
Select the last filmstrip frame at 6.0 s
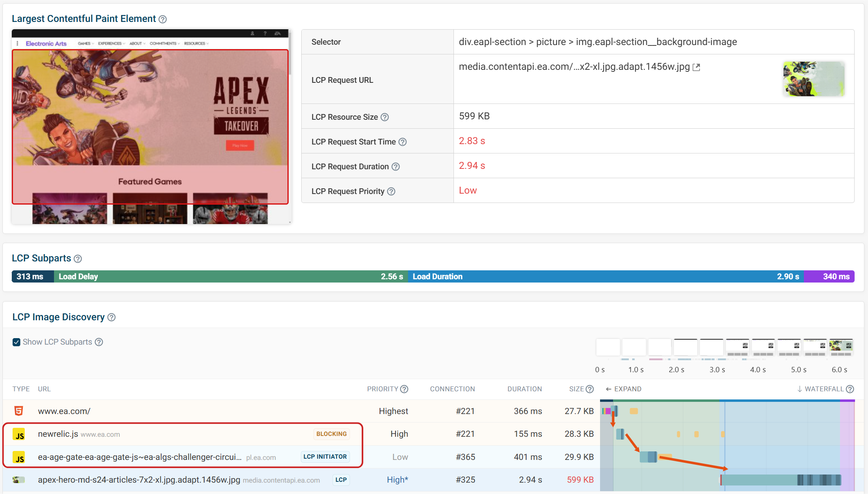click(x=841, y=348)
